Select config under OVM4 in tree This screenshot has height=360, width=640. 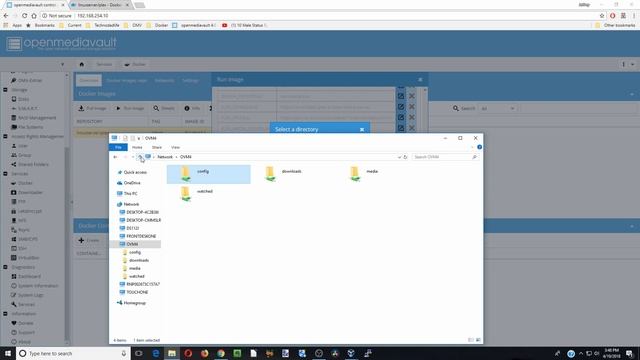135,252
